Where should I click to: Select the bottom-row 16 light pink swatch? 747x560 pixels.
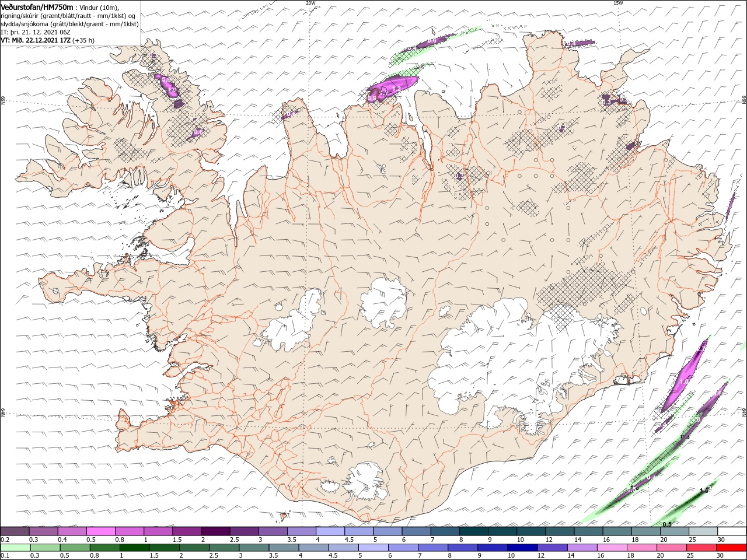pyautogui.click(x=612, y=548)
